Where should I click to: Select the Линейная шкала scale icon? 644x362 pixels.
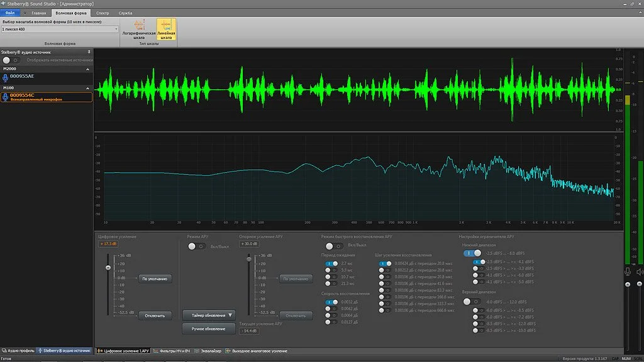pyautogui.click(x=166, y=29)
